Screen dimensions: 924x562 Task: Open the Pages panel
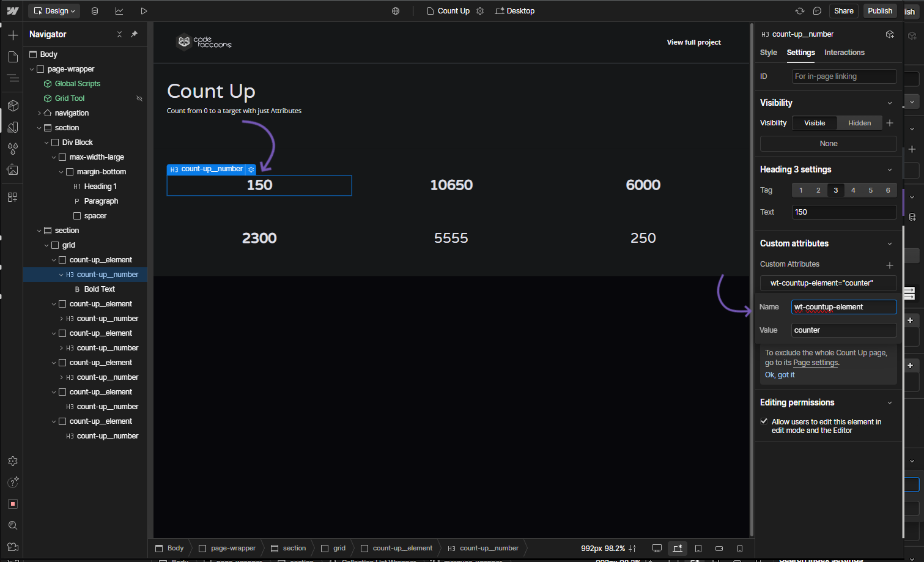pyautogui.click(x=13, y=57)
